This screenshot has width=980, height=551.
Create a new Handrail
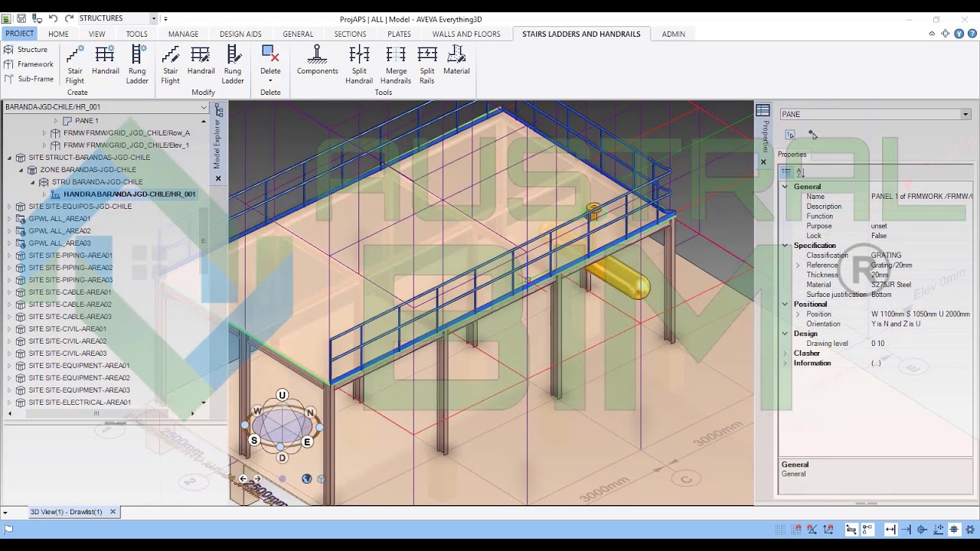[x=106, y=60]
